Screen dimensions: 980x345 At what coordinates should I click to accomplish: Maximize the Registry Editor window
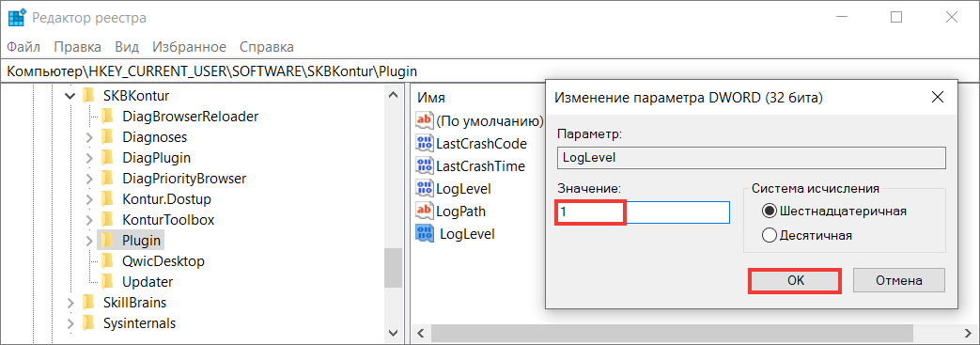(896, 18)
